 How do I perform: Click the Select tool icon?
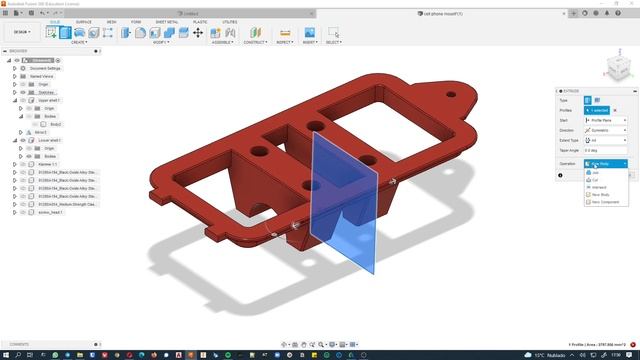[333, 32]
